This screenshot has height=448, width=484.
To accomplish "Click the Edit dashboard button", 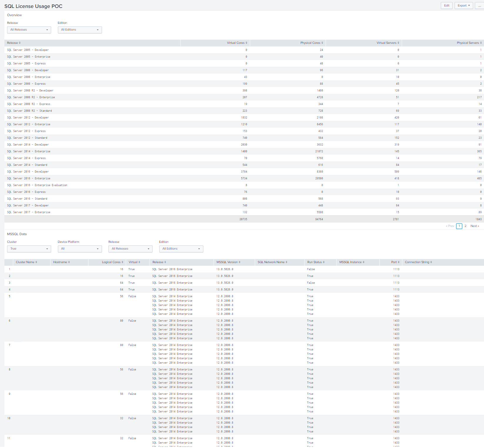I will 446,6.
